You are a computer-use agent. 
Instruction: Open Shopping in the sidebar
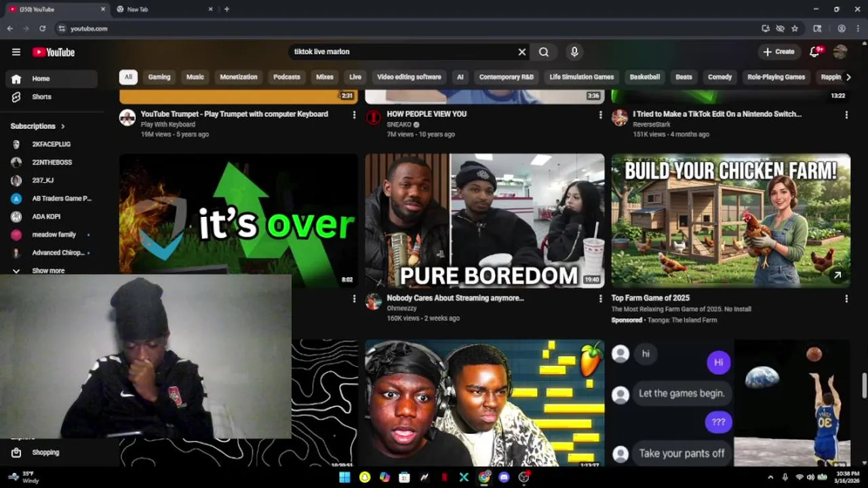pos(51,452)
